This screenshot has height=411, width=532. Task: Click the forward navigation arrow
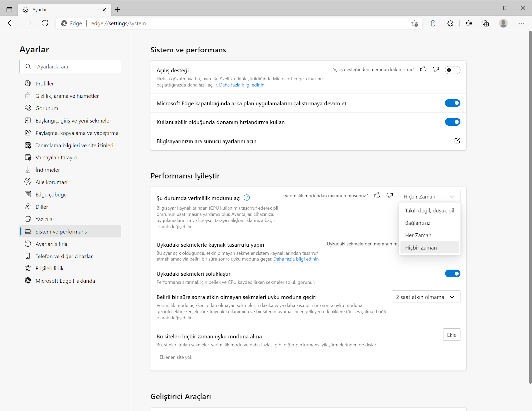point(28,23)
